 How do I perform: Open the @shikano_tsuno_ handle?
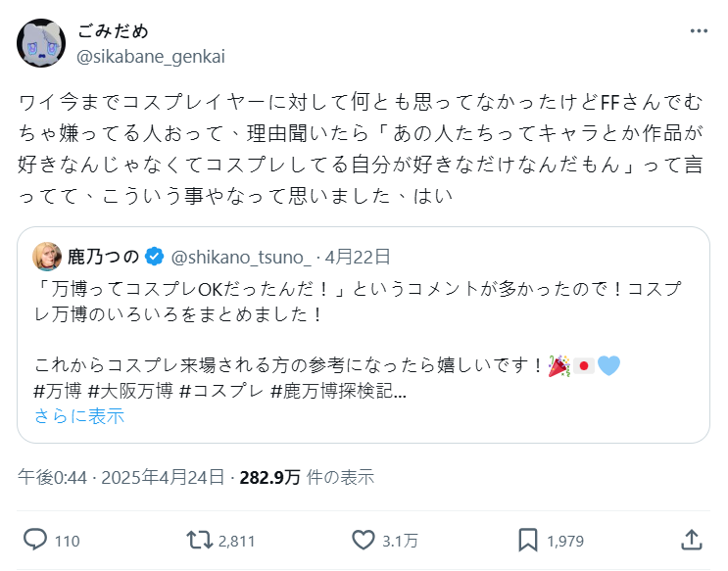pos(241,257)
